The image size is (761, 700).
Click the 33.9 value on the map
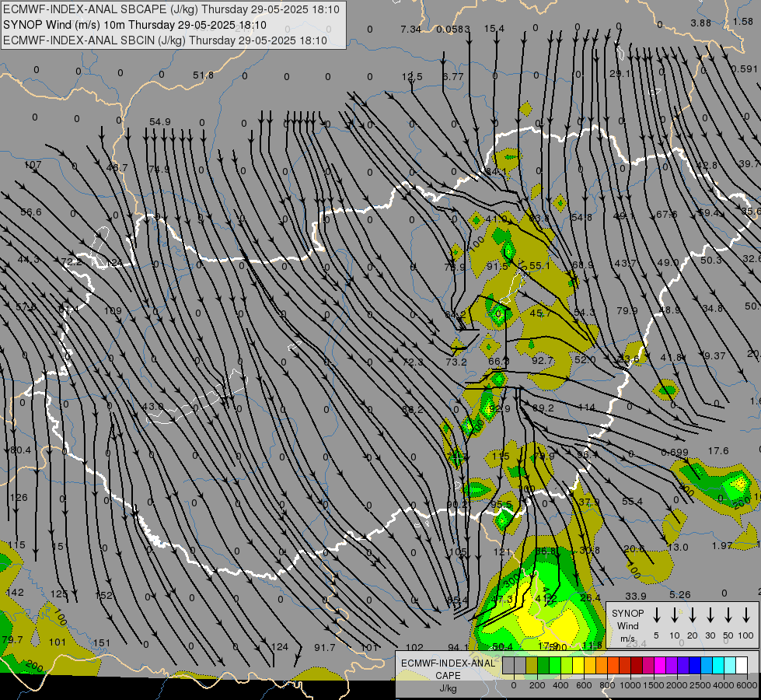click(x=636, y=596)
